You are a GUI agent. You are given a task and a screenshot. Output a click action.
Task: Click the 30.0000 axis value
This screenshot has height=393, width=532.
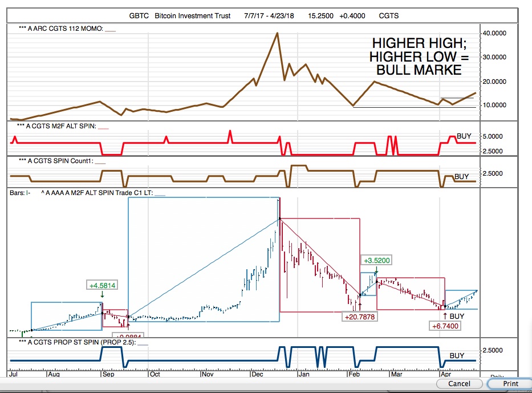point(494,57)
